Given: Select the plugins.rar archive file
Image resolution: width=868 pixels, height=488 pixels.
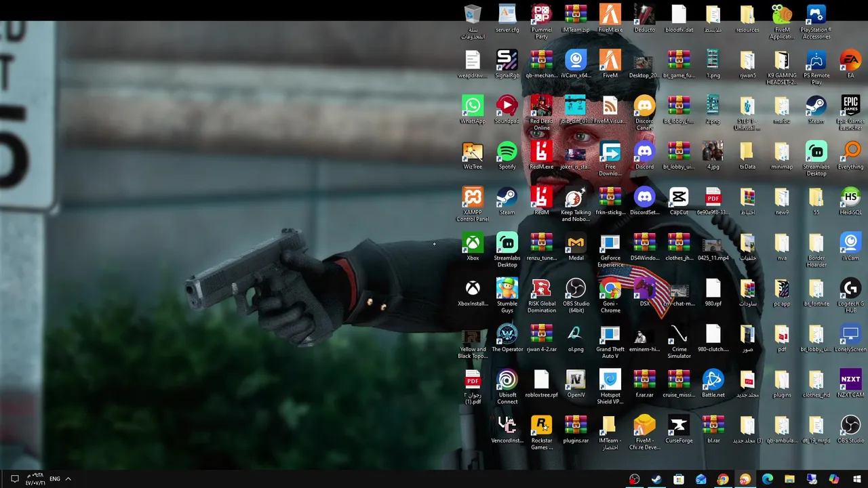Looking at the screenshot, I should pyautogui.click(x=576, y=428).
